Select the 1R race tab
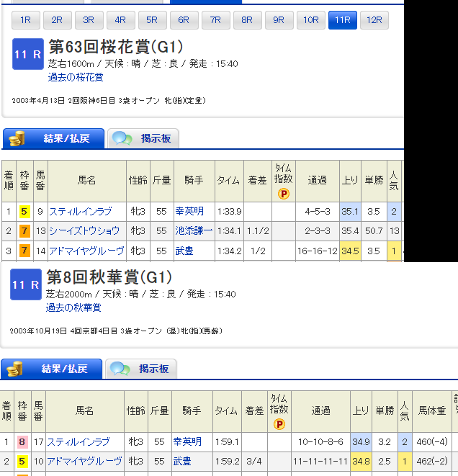This screenshot has height=476, width=458. (x=26, y=20)
